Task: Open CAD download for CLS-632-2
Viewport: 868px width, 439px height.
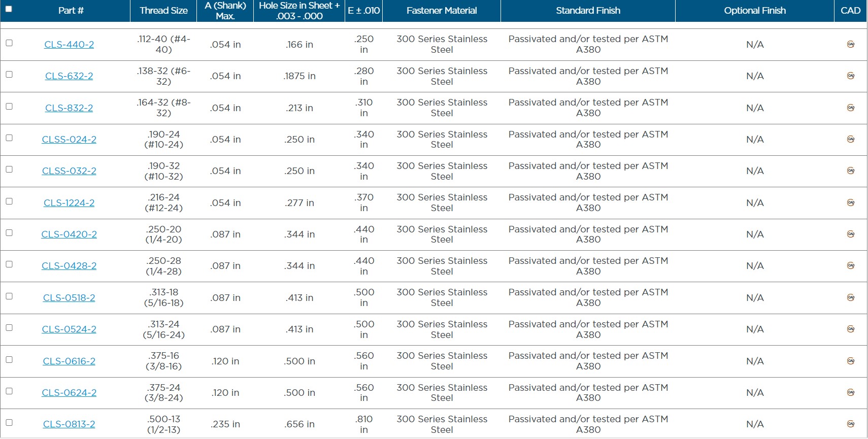Action: click(x=851, y=76)
